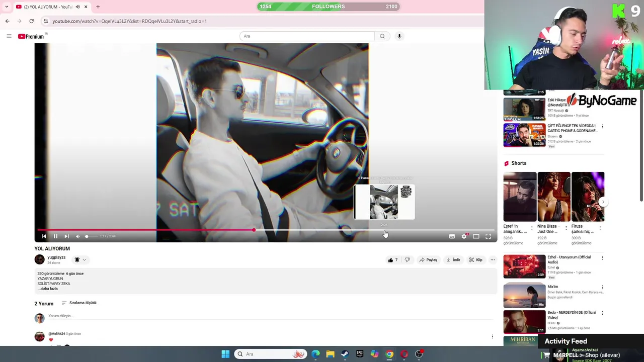This screenshot has height=362, width=644.
Task: Select the YOL ALIYORUM YouTube tab
Action: click(50, 7)
